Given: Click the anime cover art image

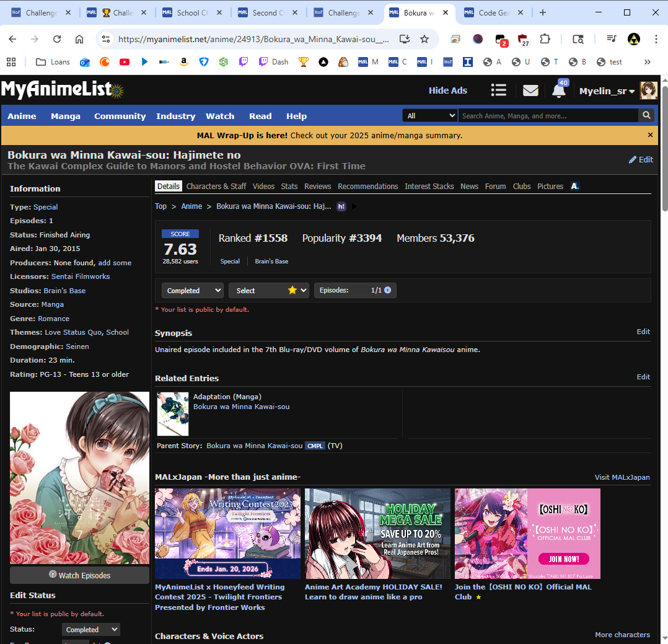Looking at the screenshot, I should (80, 478).
